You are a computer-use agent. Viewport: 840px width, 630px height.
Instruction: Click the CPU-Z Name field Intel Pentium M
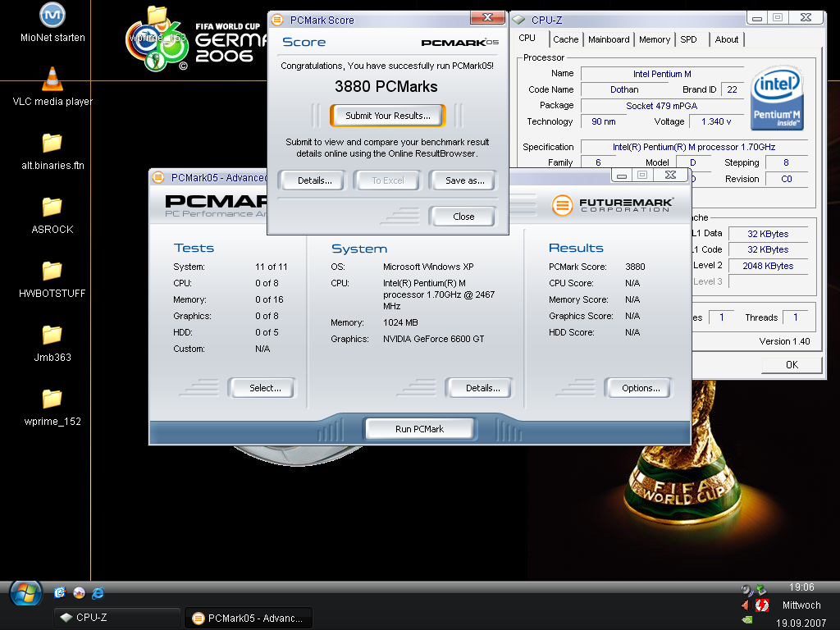click(662, 74)
